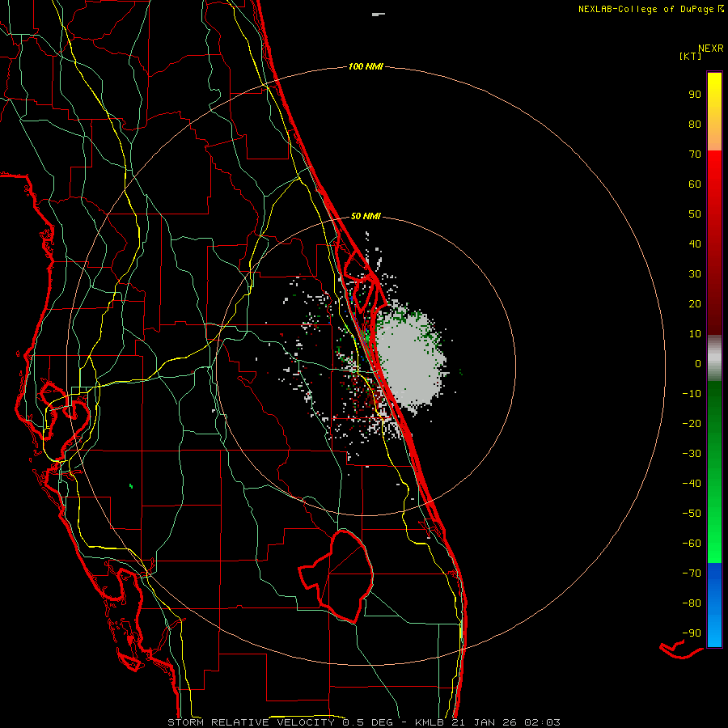Click the positive 30 scale value

pyautogui.click(x=695, y=274)
